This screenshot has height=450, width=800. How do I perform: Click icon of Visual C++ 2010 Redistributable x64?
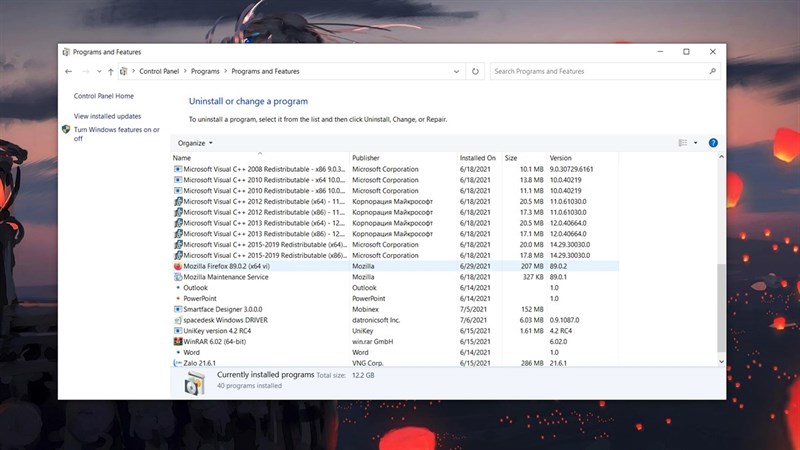(x=178, y=180)
